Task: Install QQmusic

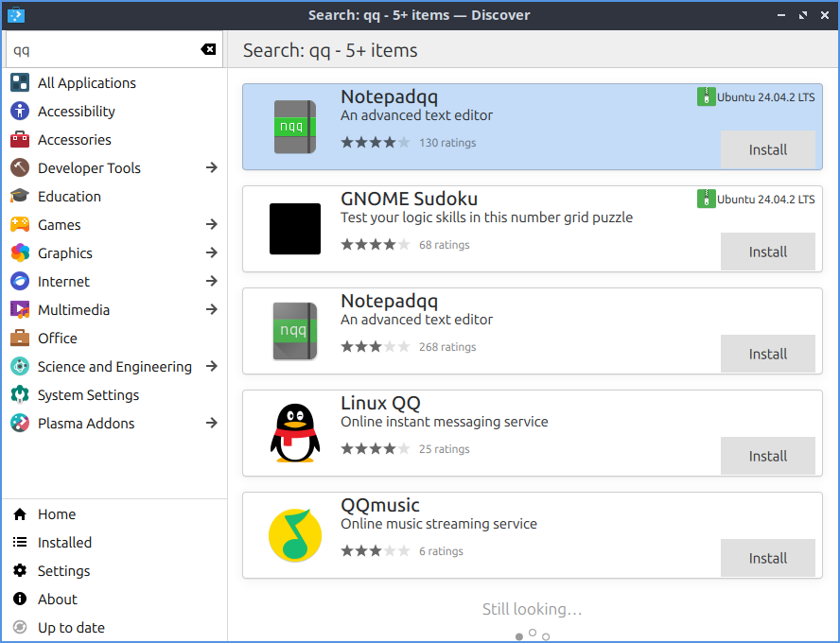Action: tap(768, 559)
